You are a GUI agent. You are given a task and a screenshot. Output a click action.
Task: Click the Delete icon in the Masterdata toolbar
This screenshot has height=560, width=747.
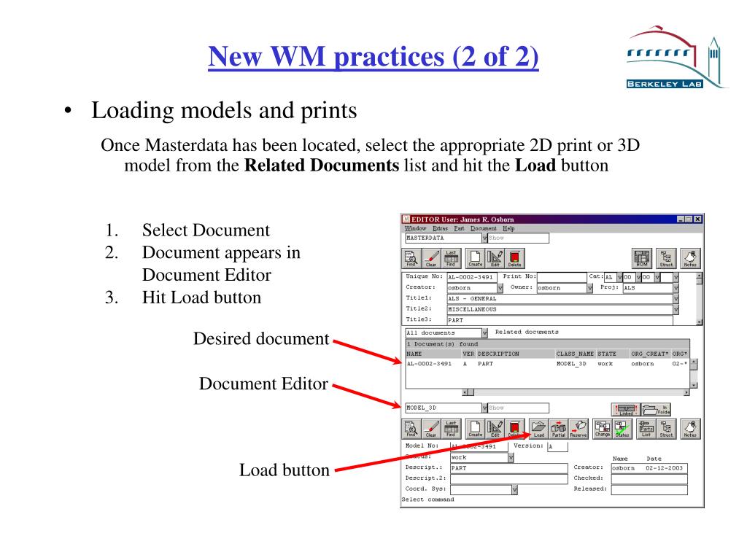click(514, 258)
